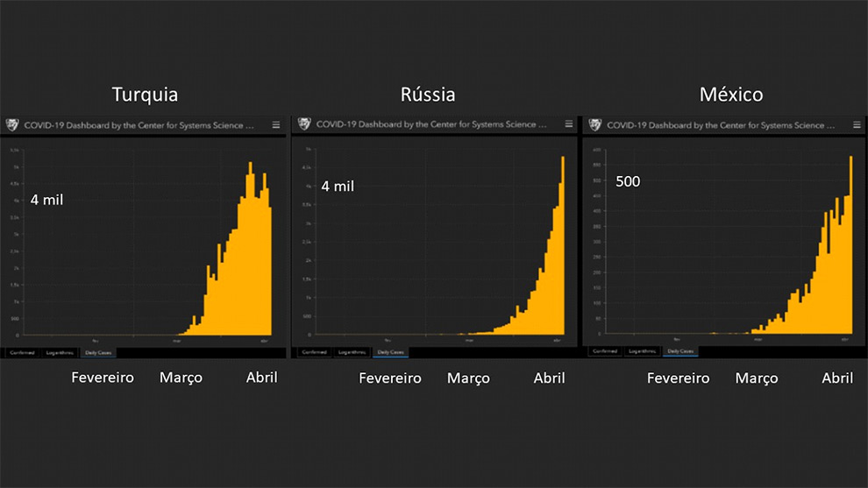Open hamburger menu on México dashboard
868x488 pixels.
click(x=858, y=125)
